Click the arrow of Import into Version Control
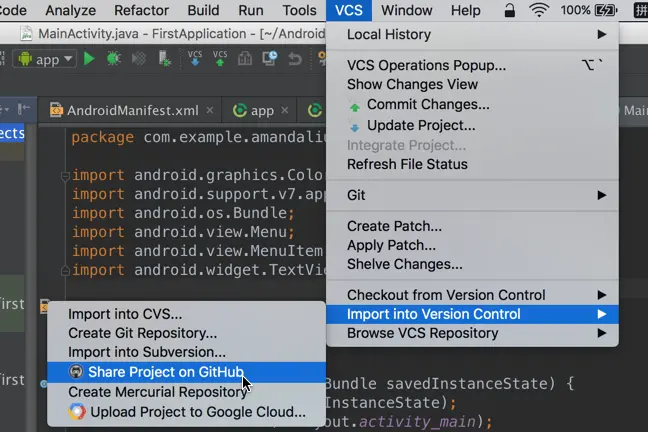This screenshot has width=648, height=432. click(x=602, y=314)
